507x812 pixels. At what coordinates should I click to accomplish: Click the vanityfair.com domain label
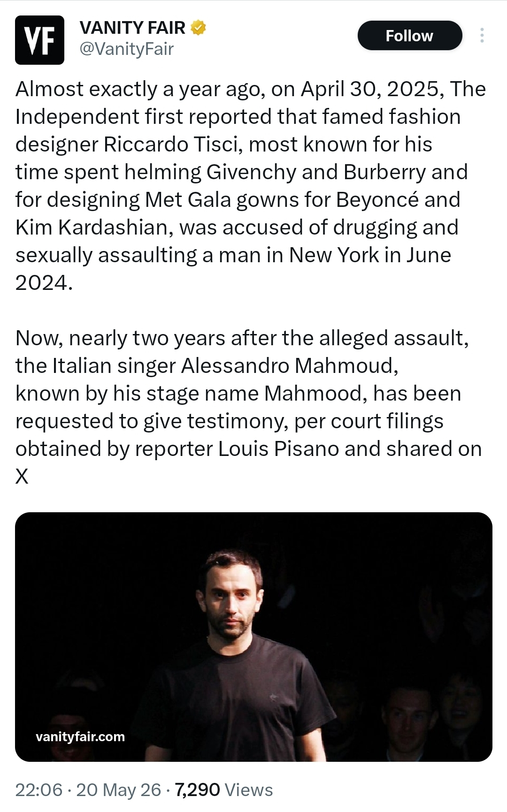(80, 736)
